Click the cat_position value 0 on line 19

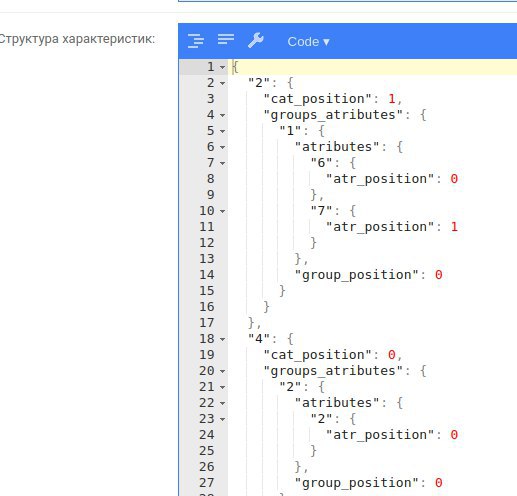point(392,355)
